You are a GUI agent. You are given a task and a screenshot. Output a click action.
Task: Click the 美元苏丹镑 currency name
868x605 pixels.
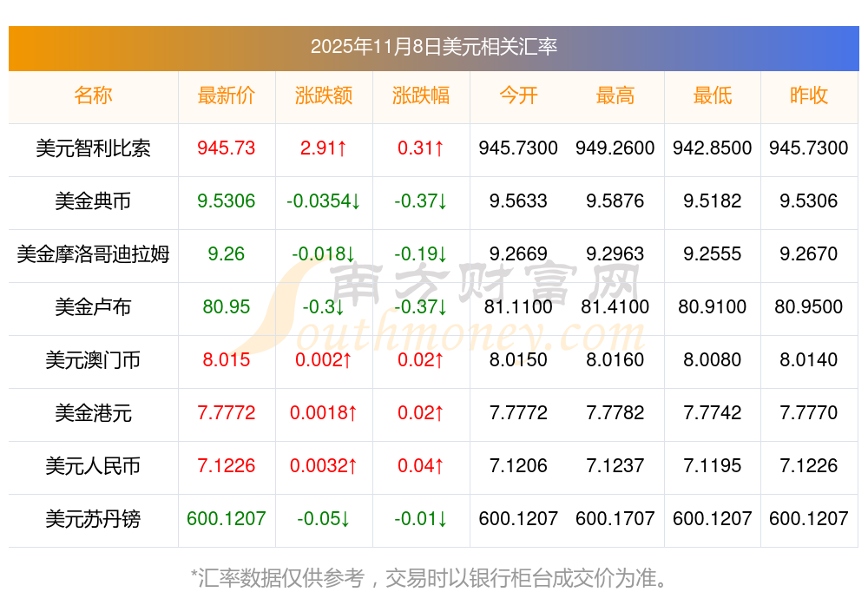[x=93, y=519]
